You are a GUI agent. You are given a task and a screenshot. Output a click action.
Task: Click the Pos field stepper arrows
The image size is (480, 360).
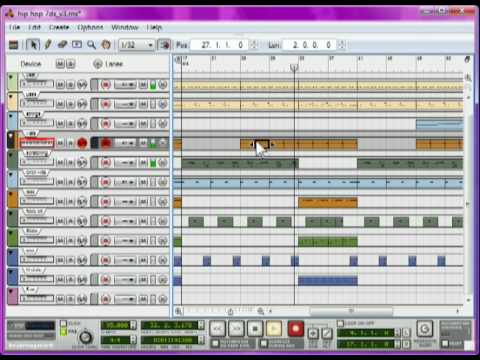pos(254,45)
